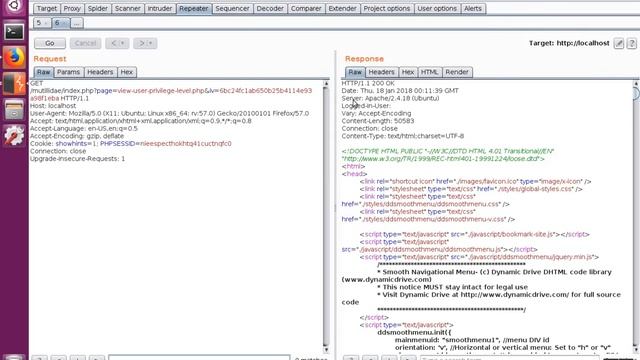
Task: Switch to the Proxy tab
Action: click(x=72, y=9)
